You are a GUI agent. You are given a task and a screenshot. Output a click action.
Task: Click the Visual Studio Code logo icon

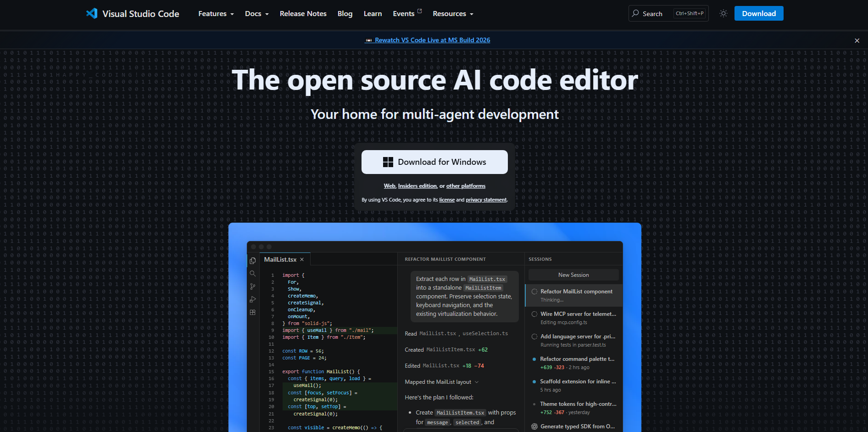(92, 13)
